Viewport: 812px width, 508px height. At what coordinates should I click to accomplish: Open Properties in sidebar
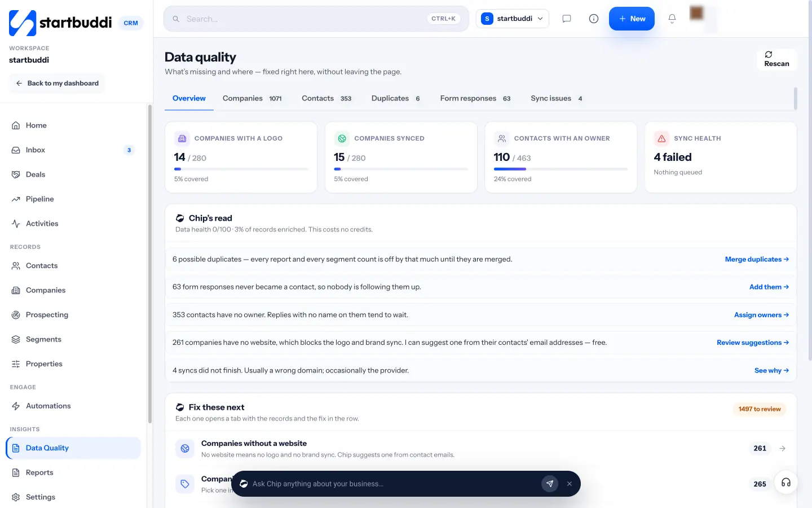tap(73, 364)
